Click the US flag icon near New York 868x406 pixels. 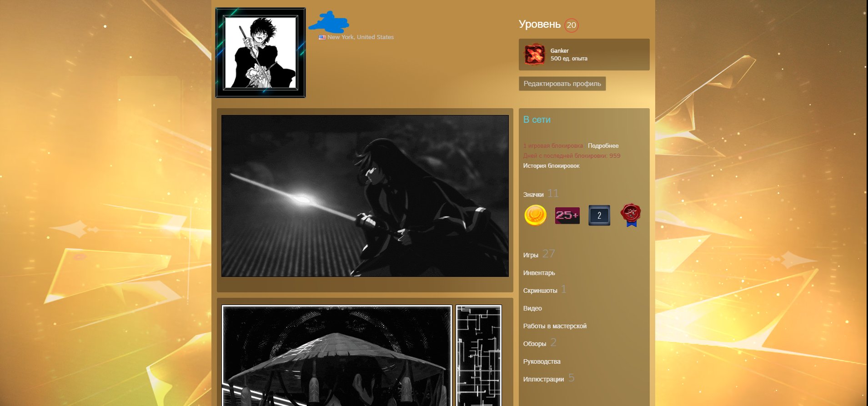click(322, 37)
